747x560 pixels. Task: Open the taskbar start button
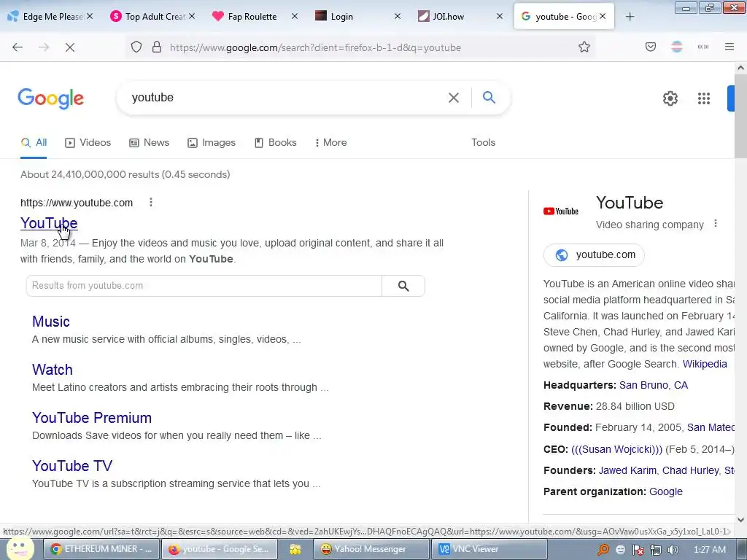pyautogui.click(x=19, y=548)
